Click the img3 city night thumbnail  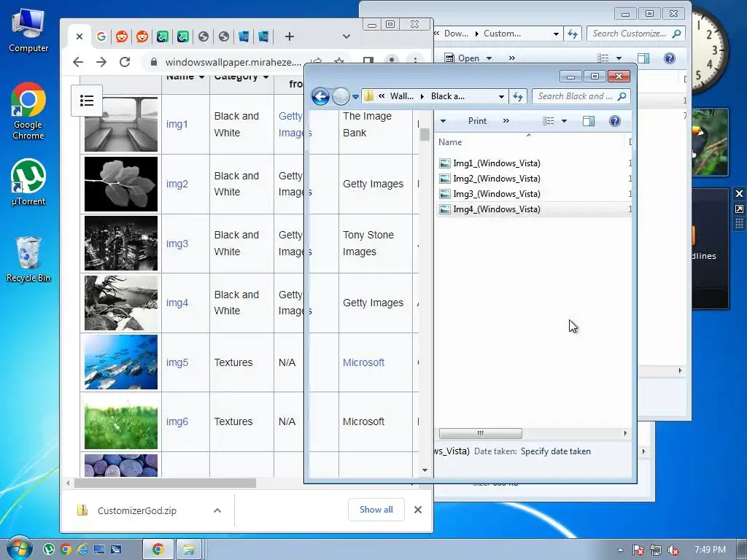121,244
